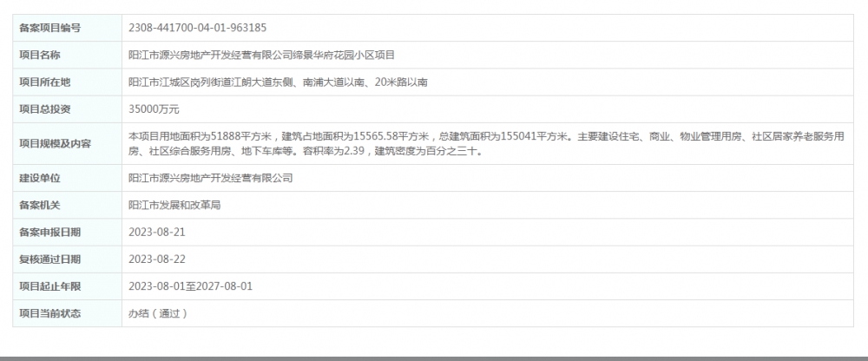The image size is (868, 361).
Task: Select 阳江市源兴房地产开发经营有限公司 in 建设单位 row
Action: click(x=210, y=178)
